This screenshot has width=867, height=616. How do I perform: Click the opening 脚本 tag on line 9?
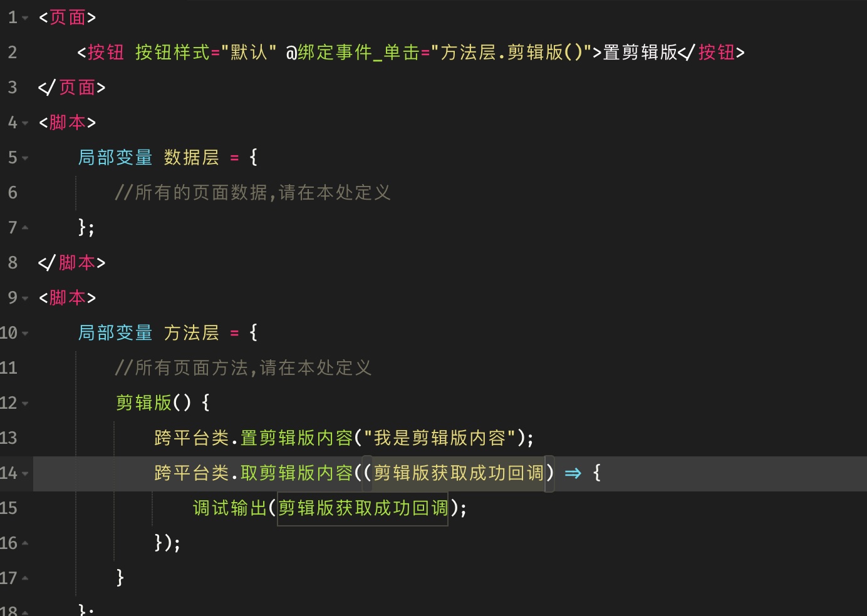pos(67,298)
